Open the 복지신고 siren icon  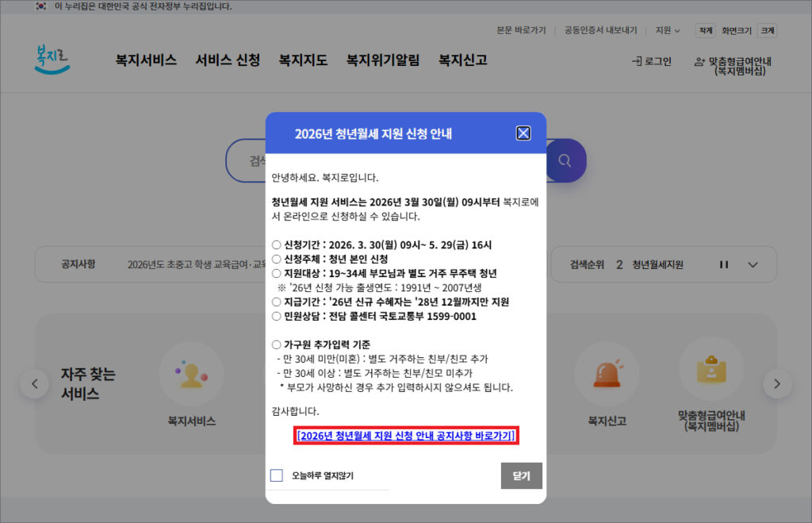(605, 375)
